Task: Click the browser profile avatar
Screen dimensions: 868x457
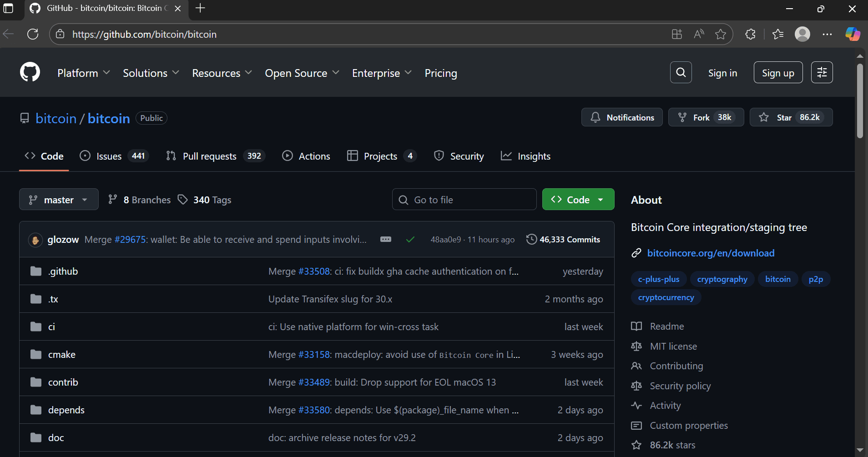Action: (802, 34)
